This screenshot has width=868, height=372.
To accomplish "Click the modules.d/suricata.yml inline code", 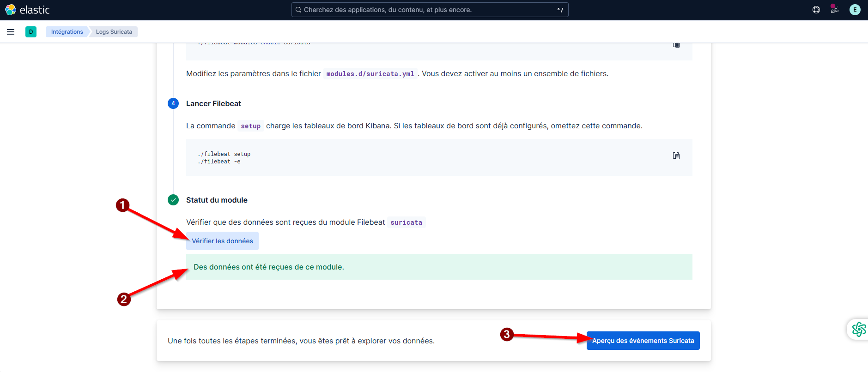I will pyautogui.click(x=370, y=74).
